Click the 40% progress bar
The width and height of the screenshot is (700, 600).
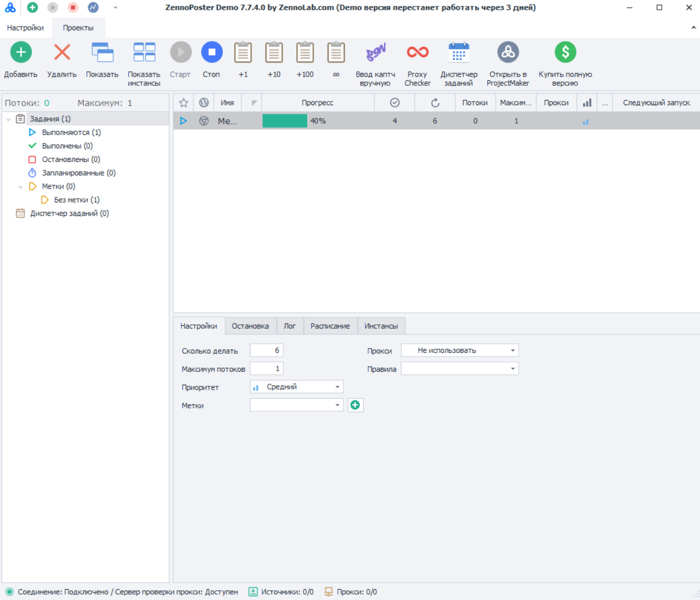coord(318,121)
